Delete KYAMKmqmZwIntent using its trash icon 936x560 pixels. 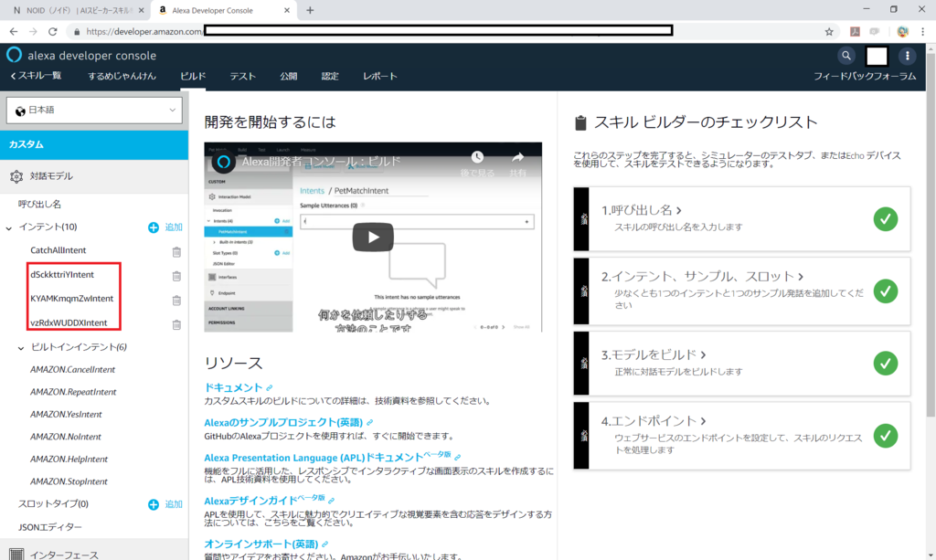point(176,300)
